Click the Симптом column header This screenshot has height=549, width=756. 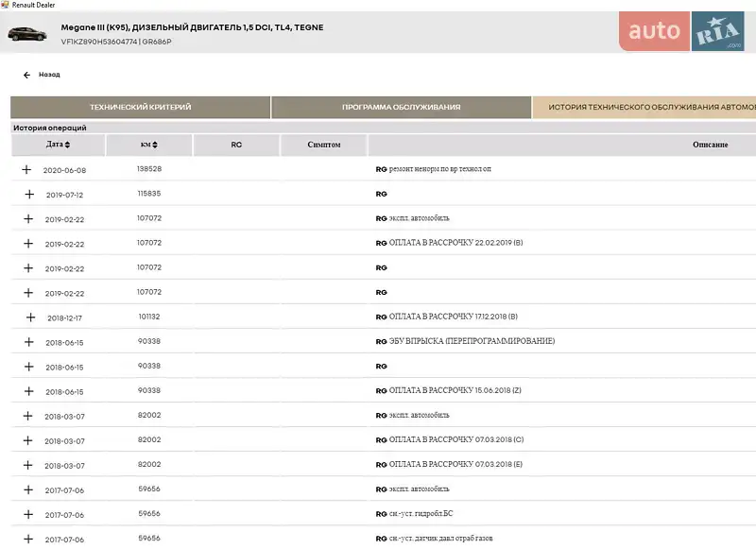click(323, 146)
